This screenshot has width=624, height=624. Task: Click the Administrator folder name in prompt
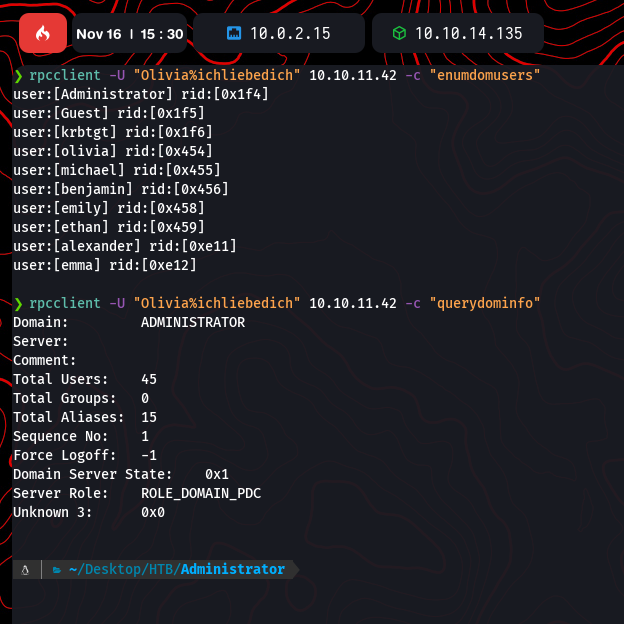232,569
